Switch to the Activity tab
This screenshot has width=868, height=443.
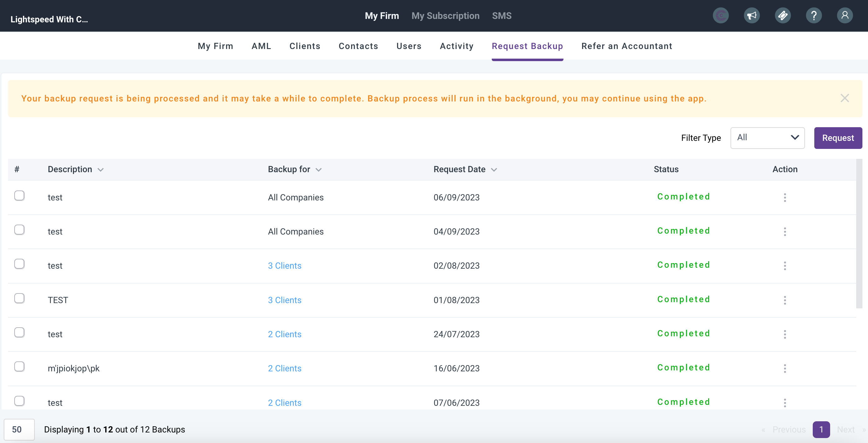point(456,46)
